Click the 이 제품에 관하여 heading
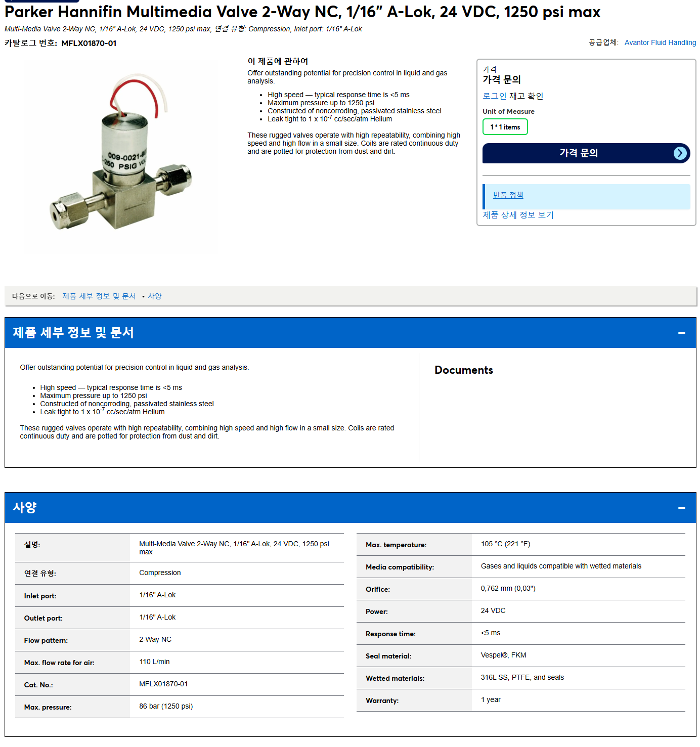Image resolution: width=700 pixels, height=747 pixels. [278, 61]
